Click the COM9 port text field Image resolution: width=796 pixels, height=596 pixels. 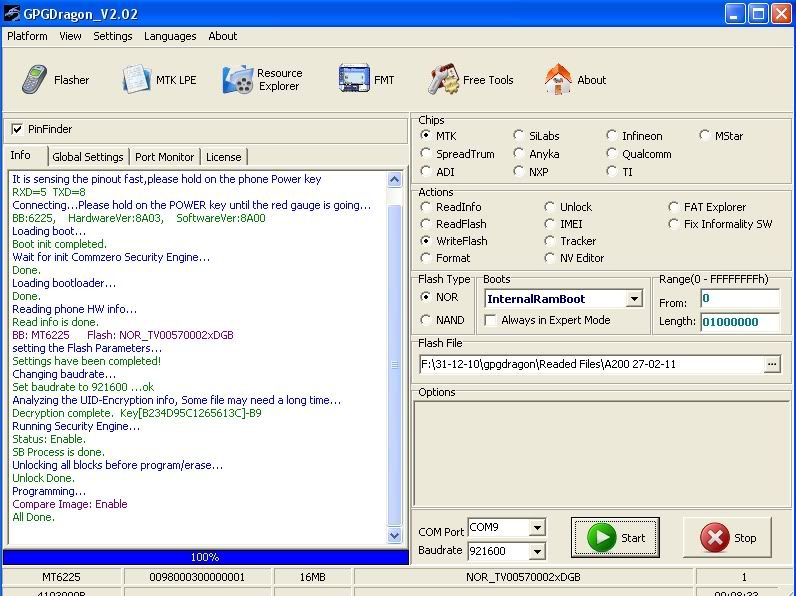coord(499,528)
